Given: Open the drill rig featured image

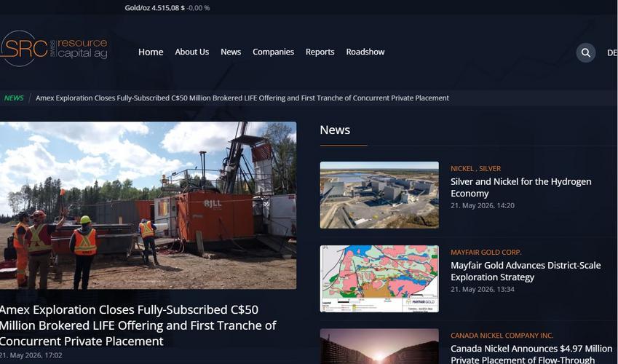Looking at the screenshot, I should point(148,205).
